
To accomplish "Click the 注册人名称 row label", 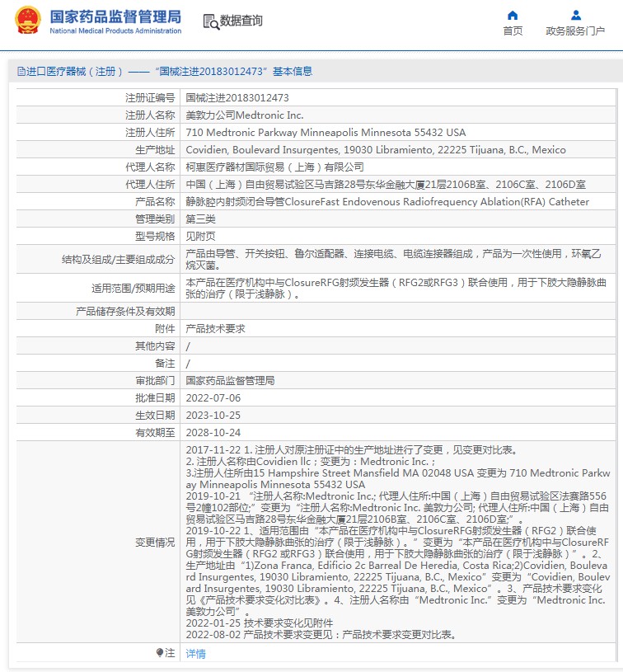I will point(150,115).
